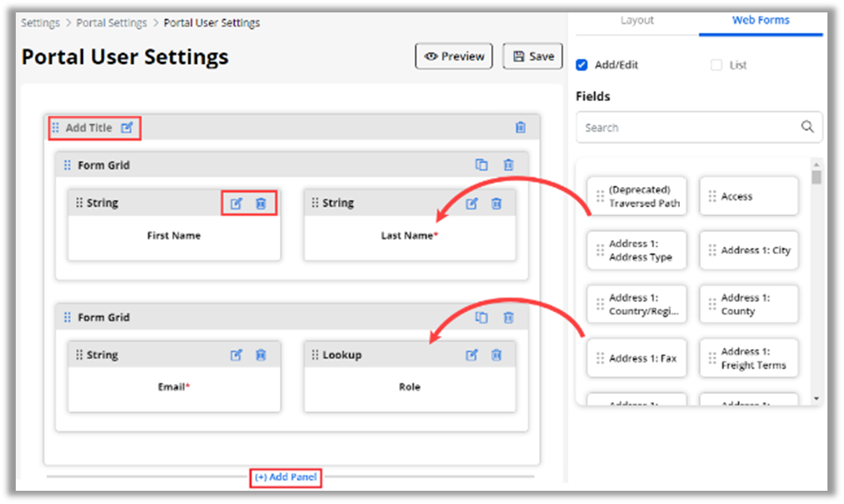This screenshot has height=504, width=844.
Task: Open Portal Settings in the breadcrumb
Action: [111, 22]
